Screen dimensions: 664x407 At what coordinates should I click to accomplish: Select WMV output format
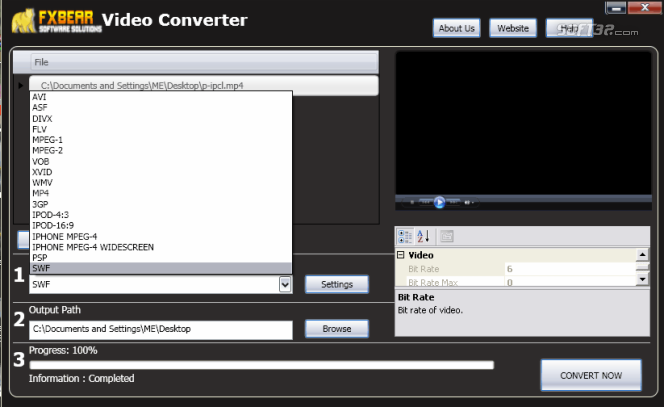(161, 183)
